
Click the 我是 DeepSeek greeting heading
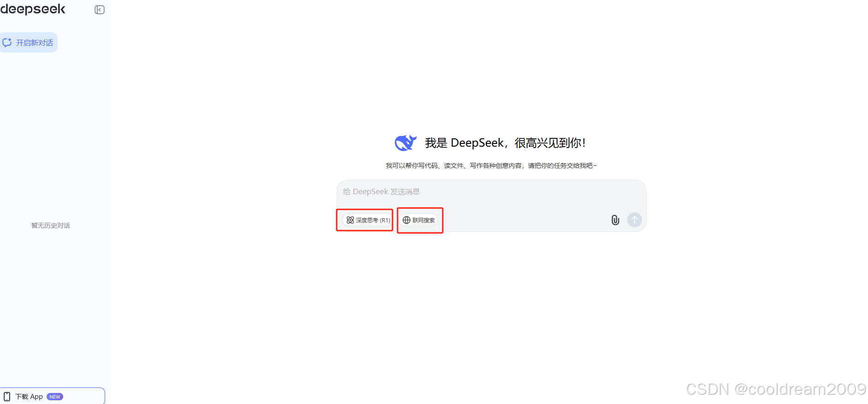coord(505,143)
